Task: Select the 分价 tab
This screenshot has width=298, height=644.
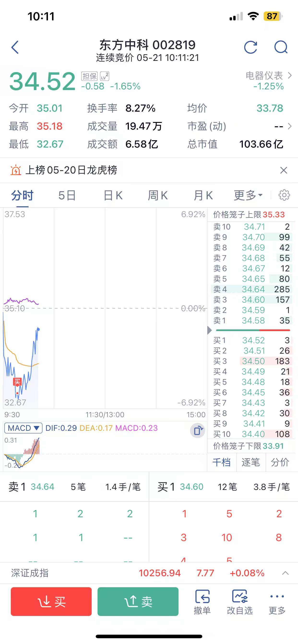Action: click(x=280, y=462)
